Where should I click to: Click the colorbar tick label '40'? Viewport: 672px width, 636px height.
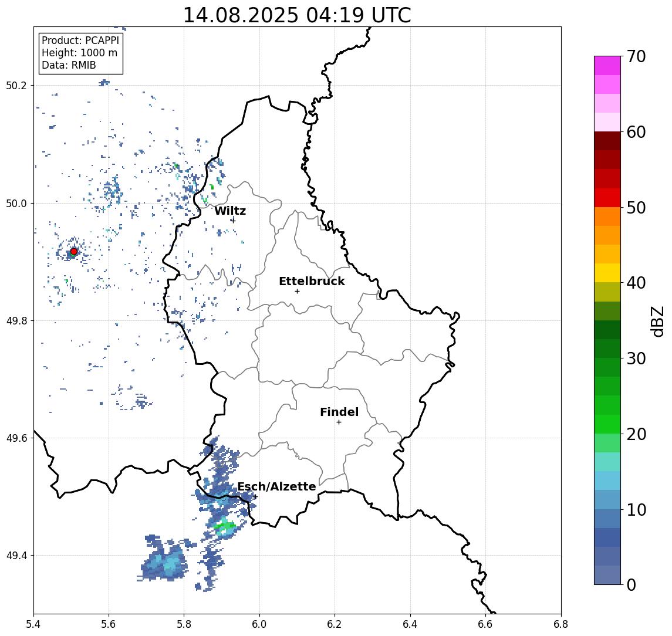point(636,283)
